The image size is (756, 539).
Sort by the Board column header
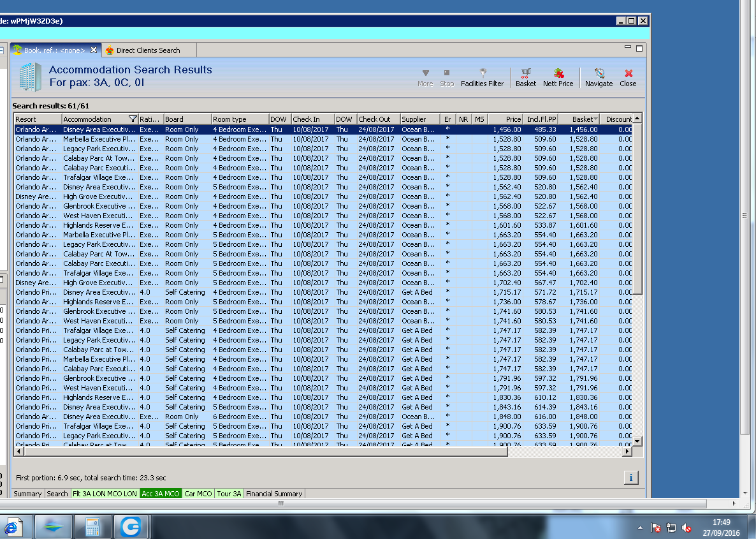(187, 119)
